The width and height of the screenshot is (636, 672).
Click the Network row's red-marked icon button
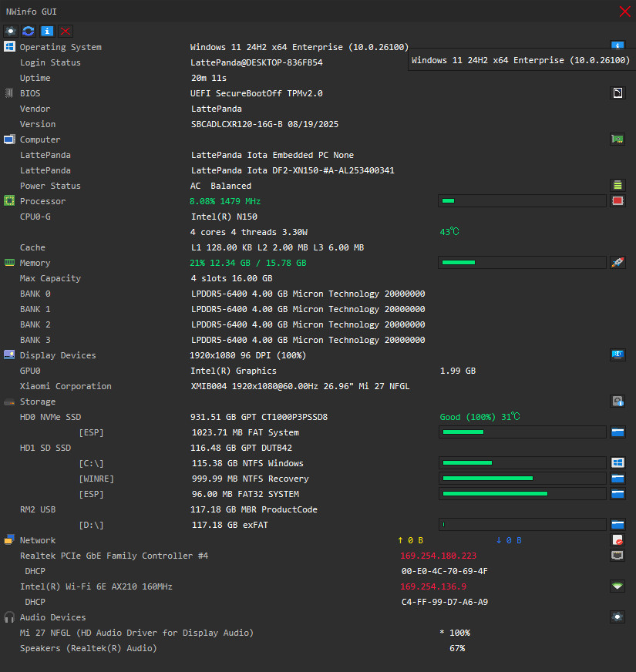click(617, 540)
